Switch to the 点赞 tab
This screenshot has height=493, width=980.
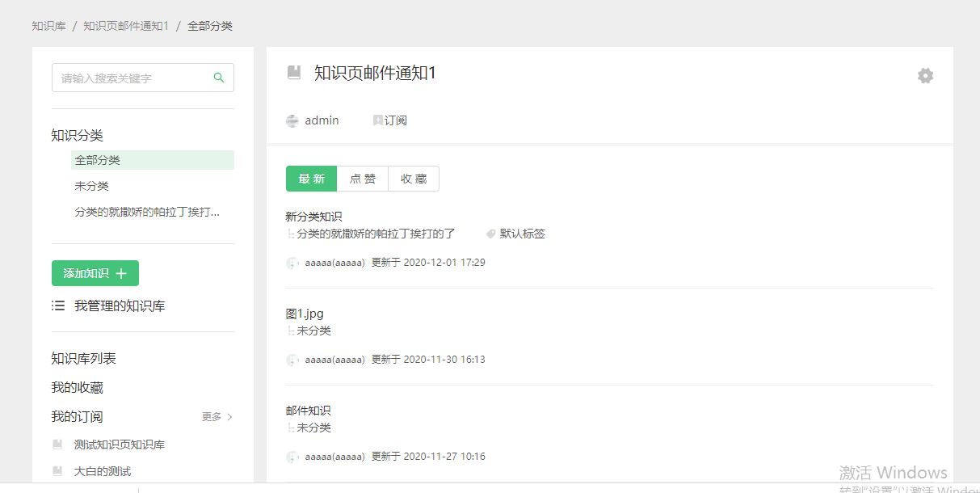coord(362,179)
